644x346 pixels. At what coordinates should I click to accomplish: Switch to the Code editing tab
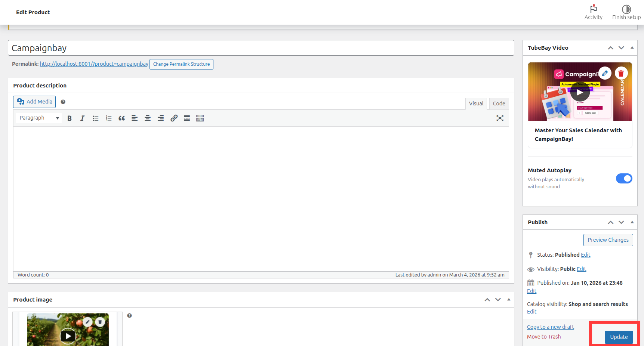[x=499, y=104]
